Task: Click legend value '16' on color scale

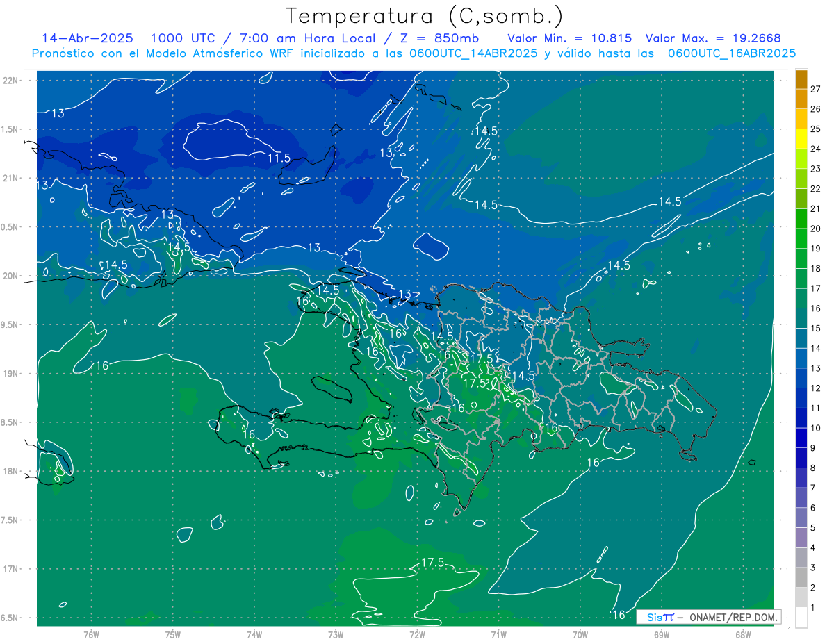Action: [x=816, y=308]
